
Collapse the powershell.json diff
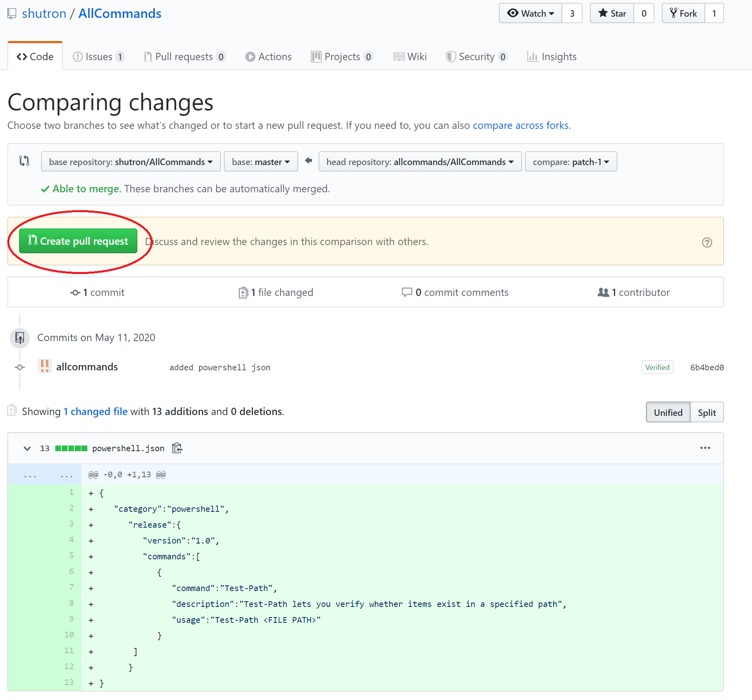click(x=27, y=448)
